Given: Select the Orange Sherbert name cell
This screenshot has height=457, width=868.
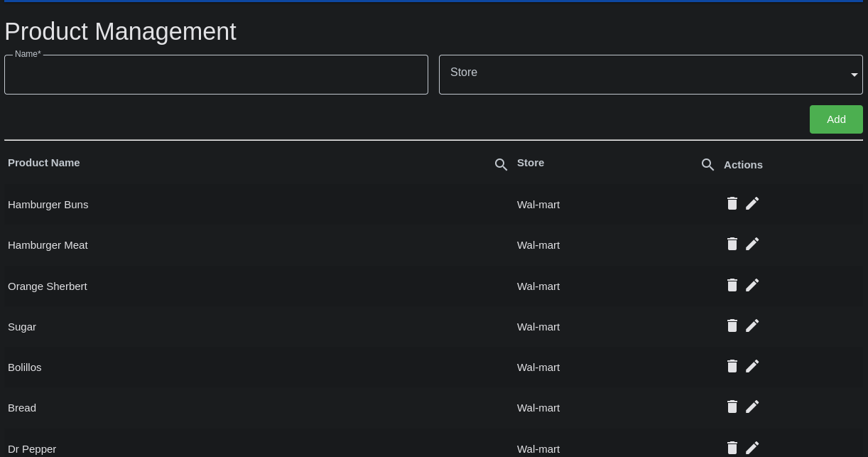Looking at the screenshot, I should pyautogui.click(x=48, y=286).
